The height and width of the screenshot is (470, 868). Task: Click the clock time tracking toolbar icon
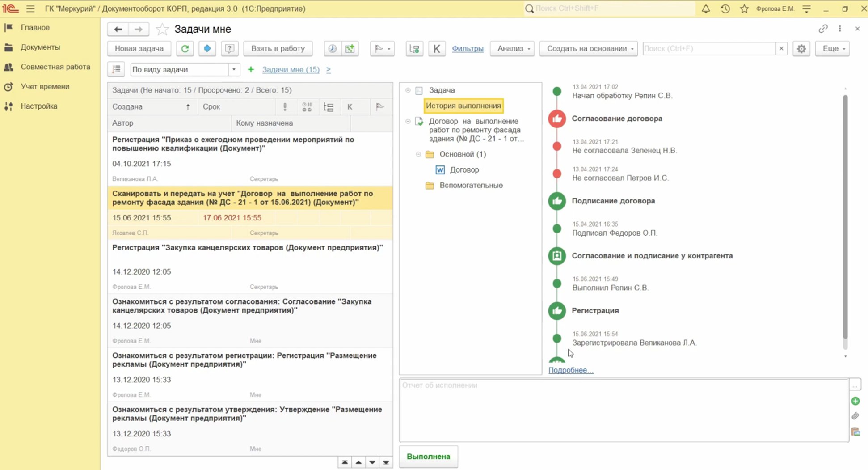[332, 48]
